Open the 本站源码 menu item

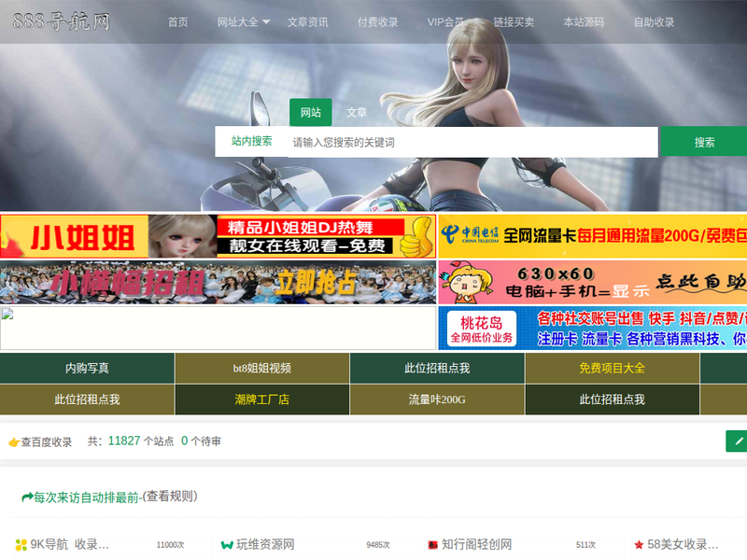584,21
